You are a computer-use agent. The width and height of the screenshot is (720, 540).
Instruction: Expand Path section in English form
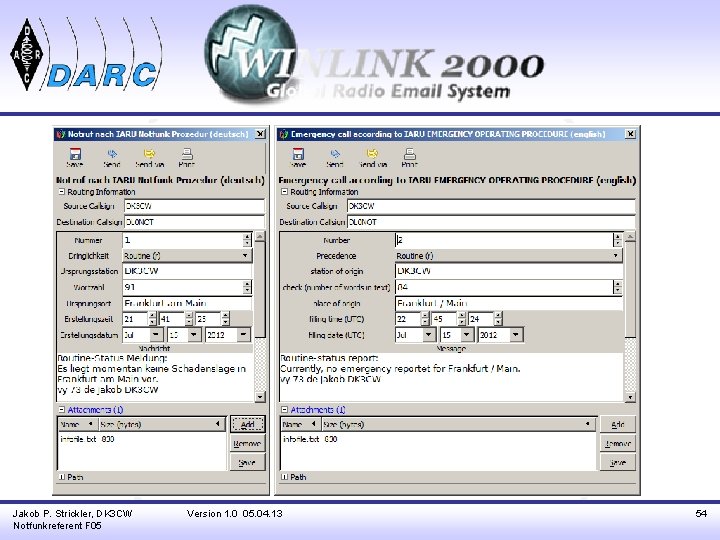[284, 477]
